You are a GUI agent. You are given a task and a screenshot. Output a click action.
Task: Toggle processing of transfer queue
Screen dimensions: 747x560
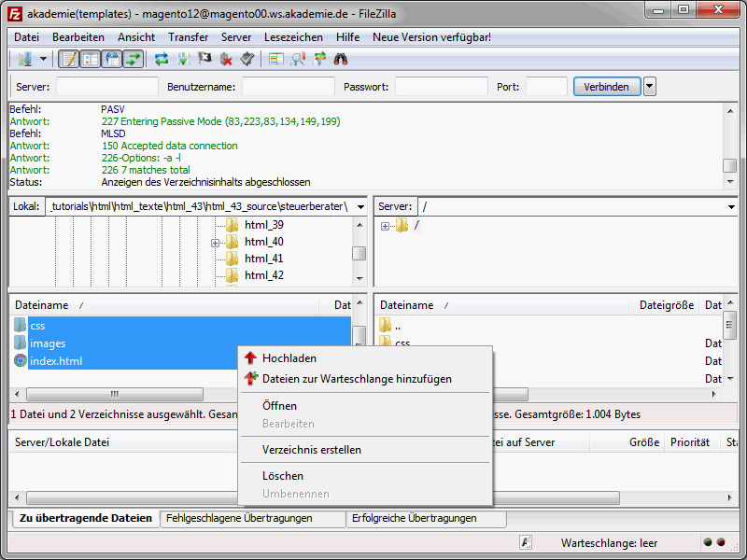click(x=183, y=59)
